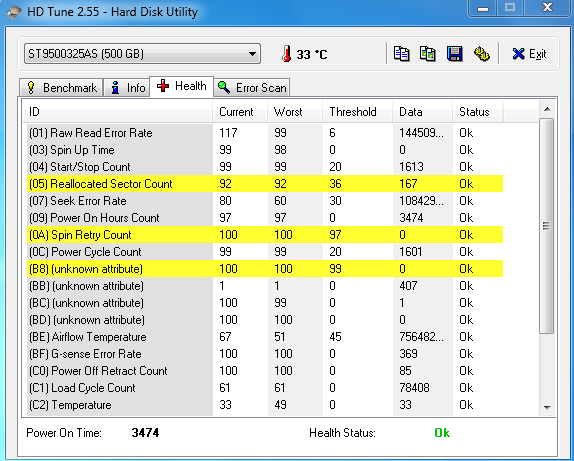Open the options gear icon
574x461 pixels.
point(482,54)
